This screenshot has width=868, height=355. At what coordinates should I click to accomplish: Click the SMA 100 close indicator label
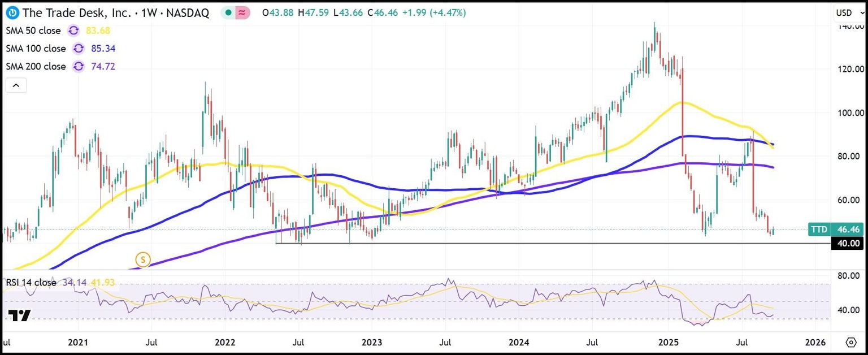[x=36, y=49]
